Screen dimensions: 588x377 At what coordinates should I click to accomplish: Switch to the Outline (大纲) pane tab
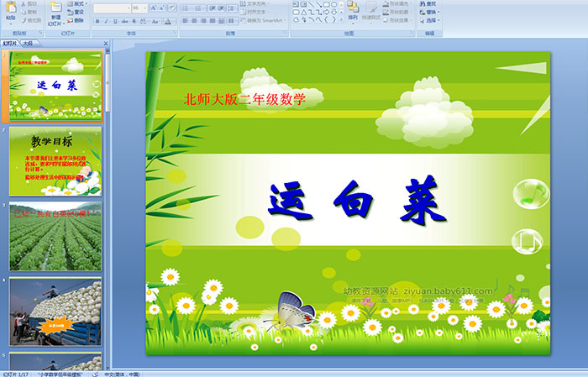(28, 44)
